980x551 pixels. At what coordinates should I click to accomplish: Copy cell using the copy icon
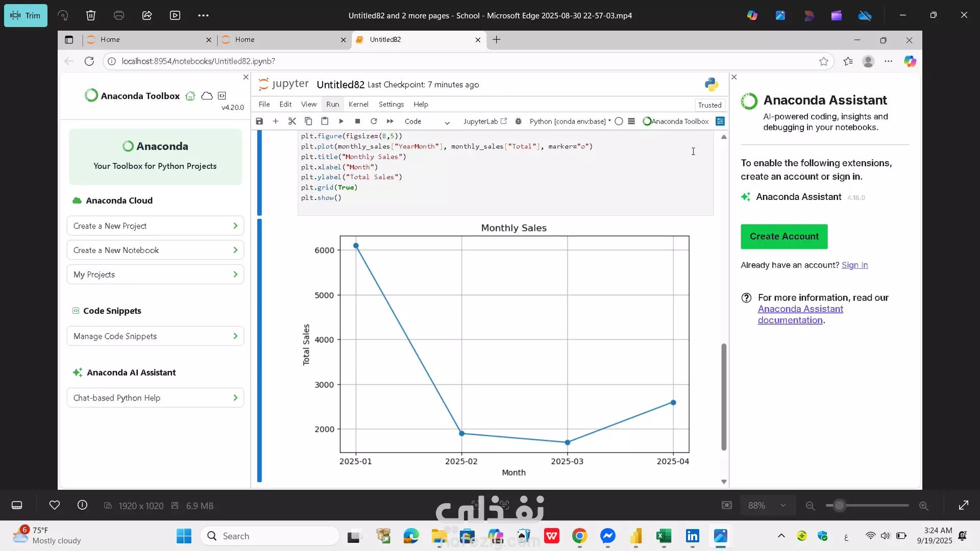pyautogui.click(x=308, y=121)
